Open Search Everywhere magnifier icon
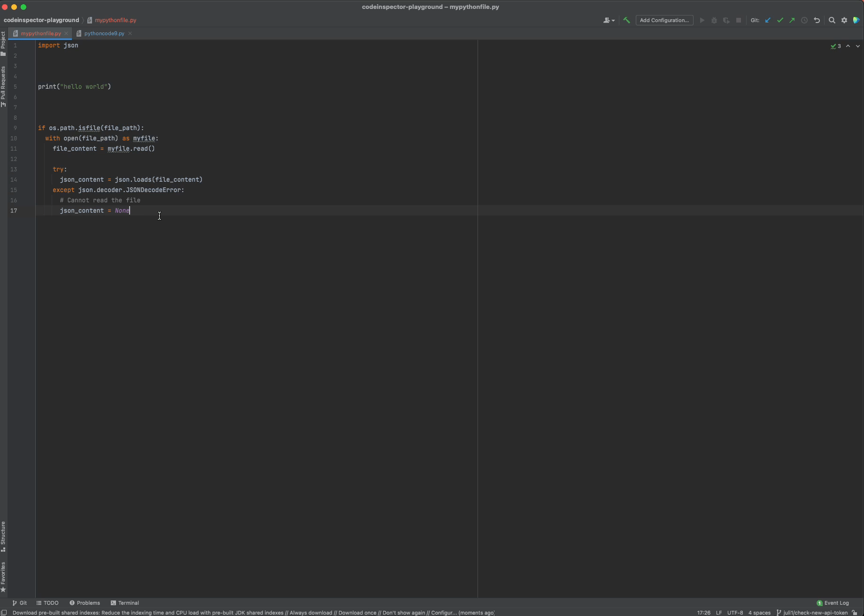 (832, 20)
